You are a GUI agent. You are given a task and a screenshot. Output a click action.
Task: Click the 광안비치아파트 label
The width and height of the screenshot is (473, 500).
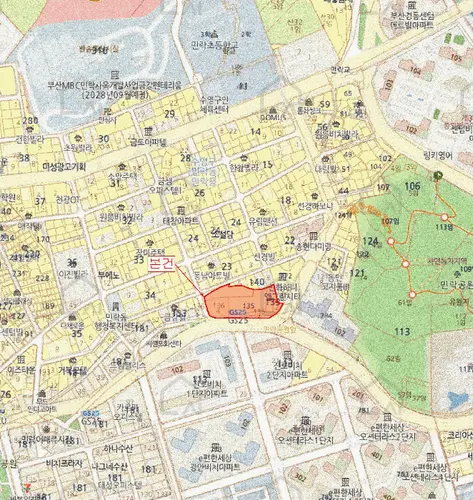tap(215, 467)
